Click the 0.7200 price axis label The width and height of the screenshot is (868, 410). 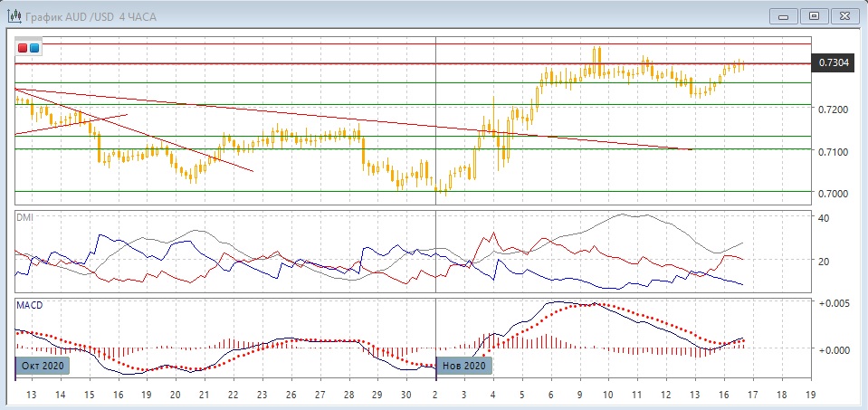(x=833, y=110)
